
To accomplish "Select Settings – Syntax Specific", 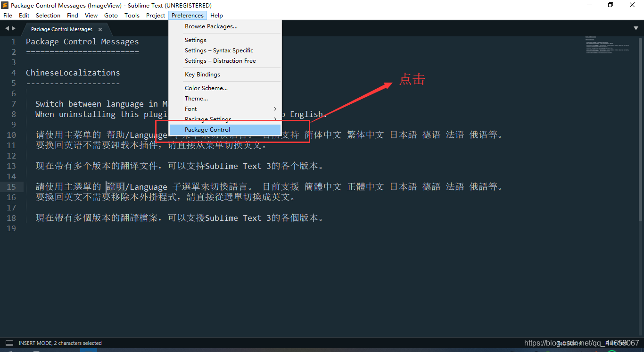I will pos(225,50).
